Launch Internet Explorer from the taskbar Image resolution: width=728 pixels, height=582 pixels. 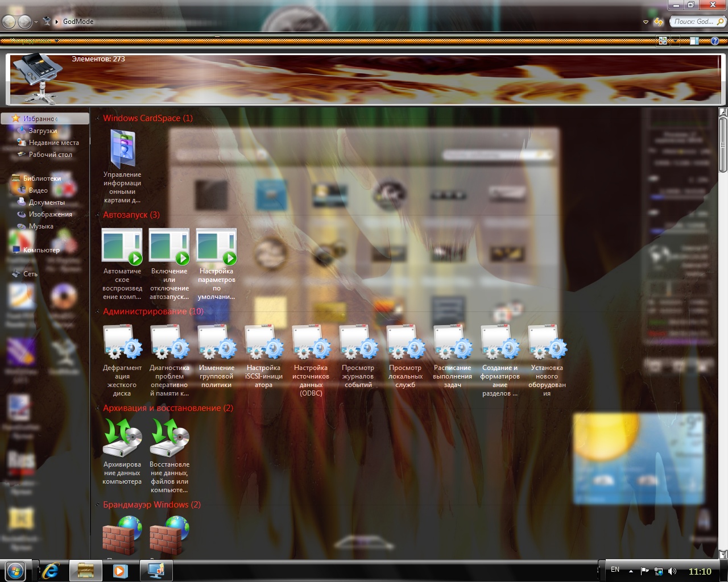(51, 571)
